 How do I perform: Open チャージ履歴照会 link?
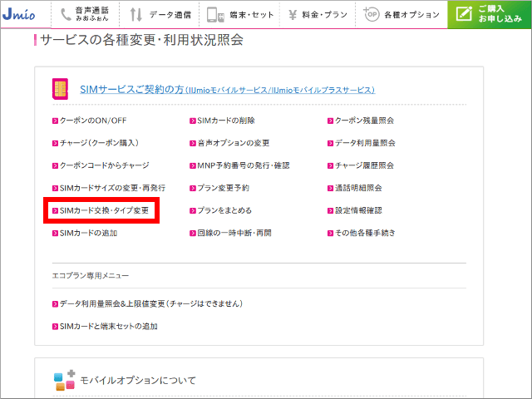click(364, 165)
